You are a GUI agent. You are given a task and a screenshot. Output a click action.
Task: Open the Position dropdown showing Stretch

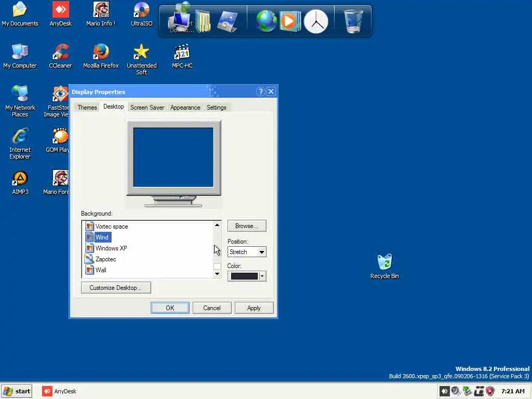click(247, 252)
